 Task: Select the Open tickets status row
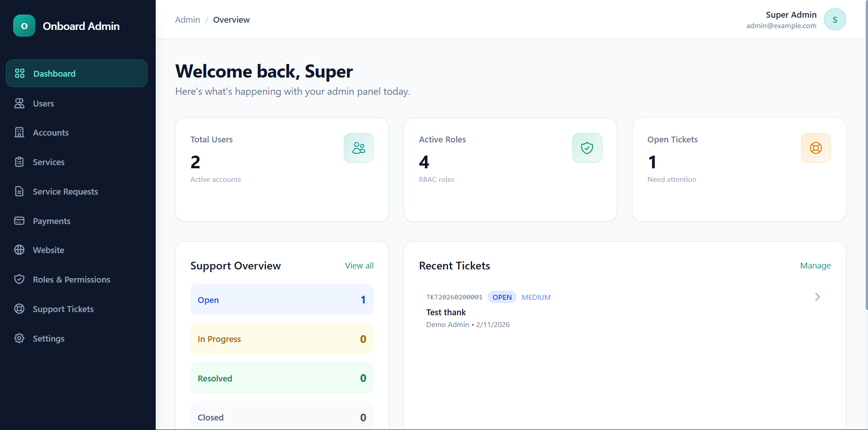click(x=281, y=300)
